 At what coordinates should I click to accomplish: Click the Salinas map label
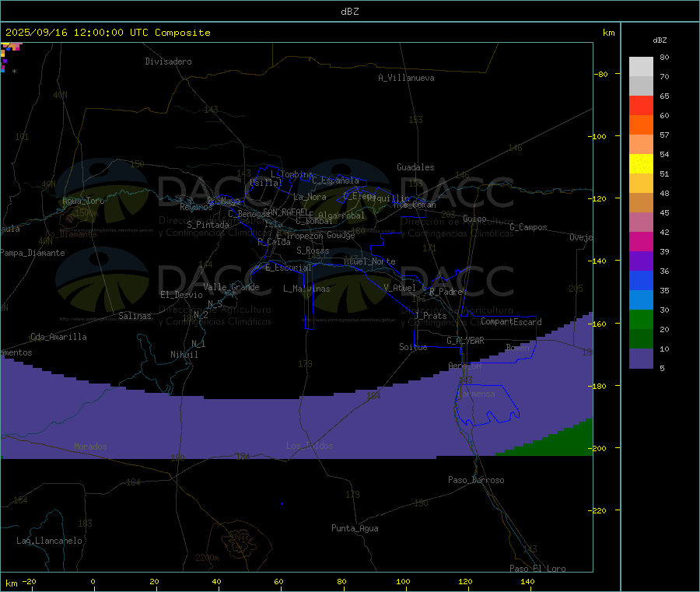(x=135, y=316)
